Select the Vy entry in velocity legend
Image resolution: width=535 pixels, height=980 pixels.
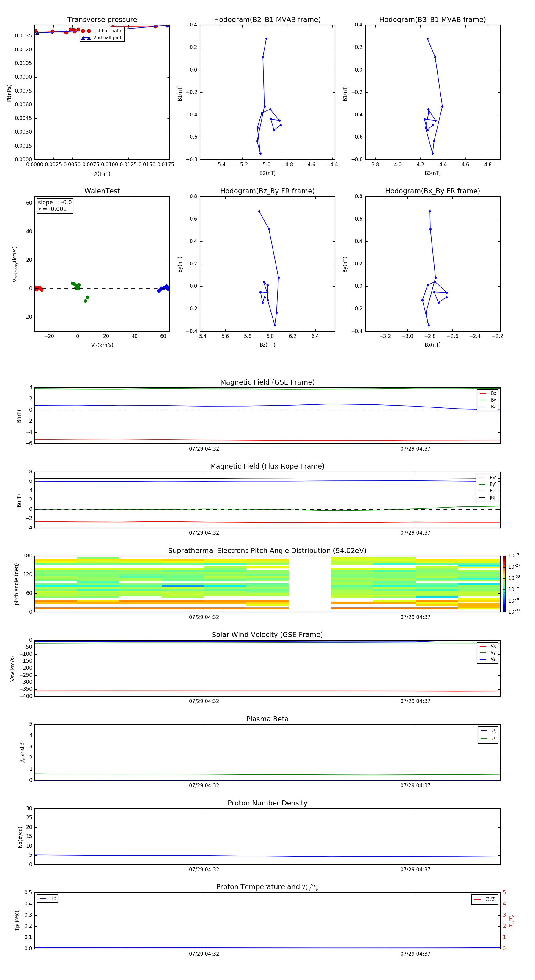click(x=488, y=653)
